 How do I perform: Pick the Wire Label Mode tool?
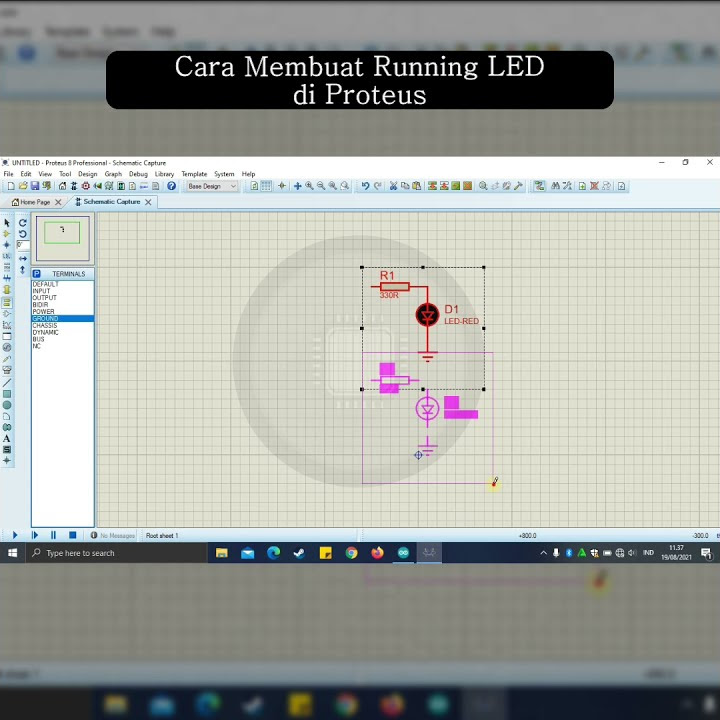pos(7,256)
